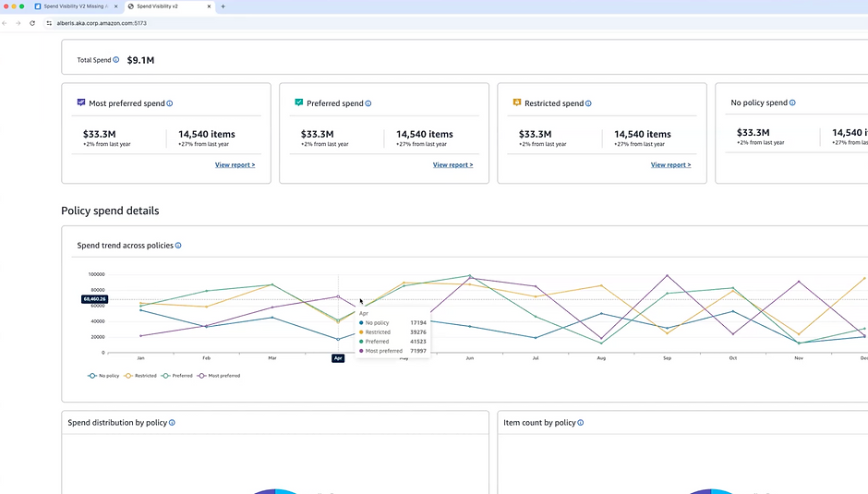Click info icon for Spend distribution by policy

click(x=172, y=423)
